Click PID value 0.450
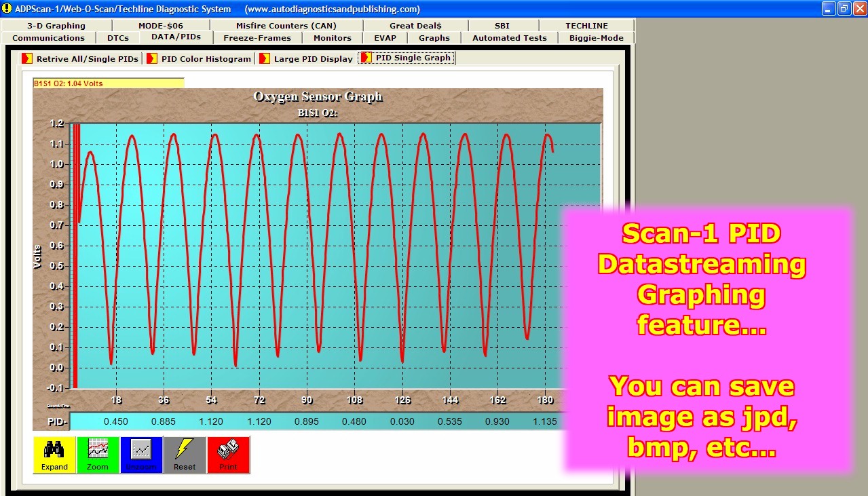 (115, 421)
